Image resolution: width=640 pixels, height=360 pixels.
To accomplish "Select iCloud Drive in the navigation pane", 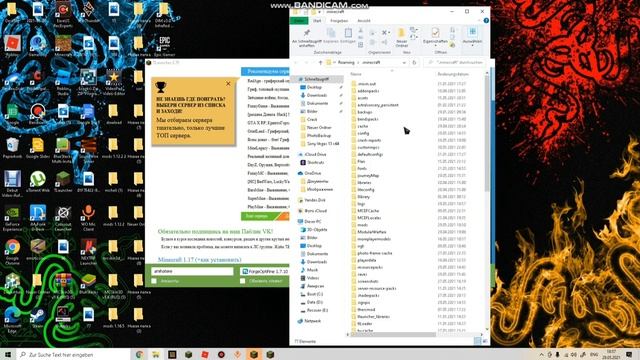I will pyautogui.click(x=315, y=154).
